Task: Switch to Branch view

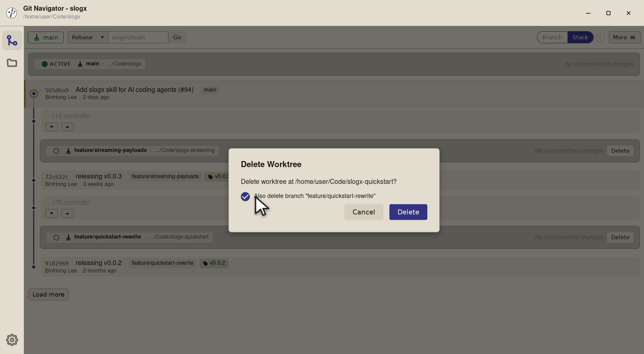Action: click(552, 37)
